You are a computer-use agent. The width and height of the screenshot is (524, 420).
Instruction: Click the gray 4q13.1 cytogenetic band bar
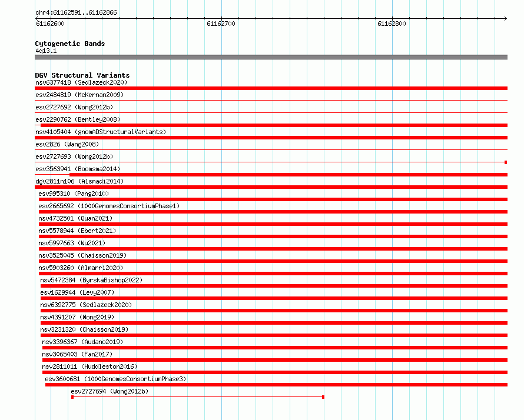tap(271, 57)
